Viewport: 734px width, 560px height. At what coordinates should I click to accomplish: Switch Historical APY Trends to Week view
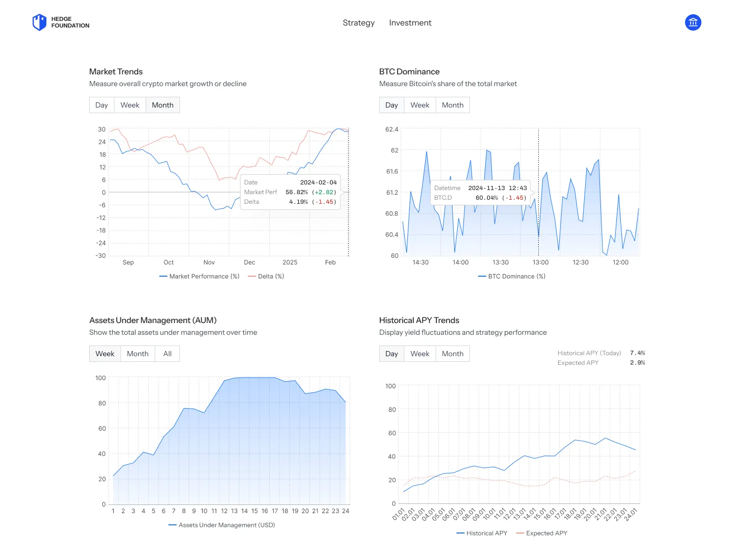click(420, 353)
